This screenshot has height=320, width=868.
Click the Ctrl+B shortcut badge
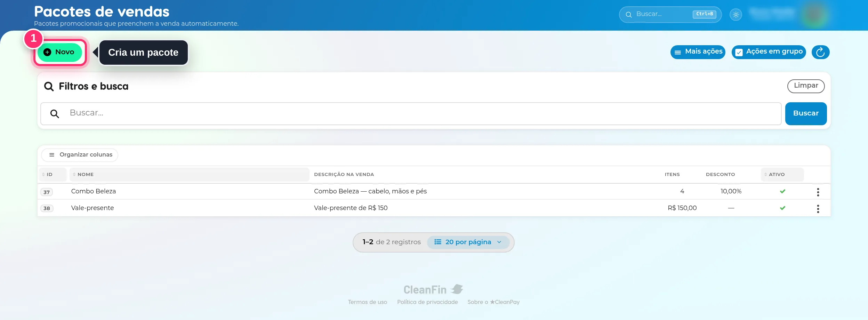tap(704, 14)
